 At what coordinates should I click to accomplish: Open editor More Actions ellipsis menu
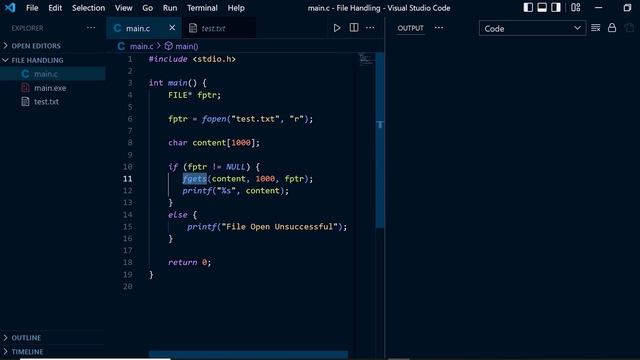click(x=370, y=28)
